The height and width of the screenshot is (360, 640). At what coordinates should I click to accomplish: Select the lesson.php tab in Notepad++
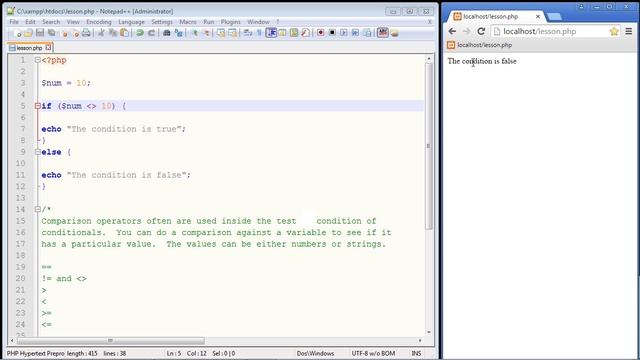point(29,48)
